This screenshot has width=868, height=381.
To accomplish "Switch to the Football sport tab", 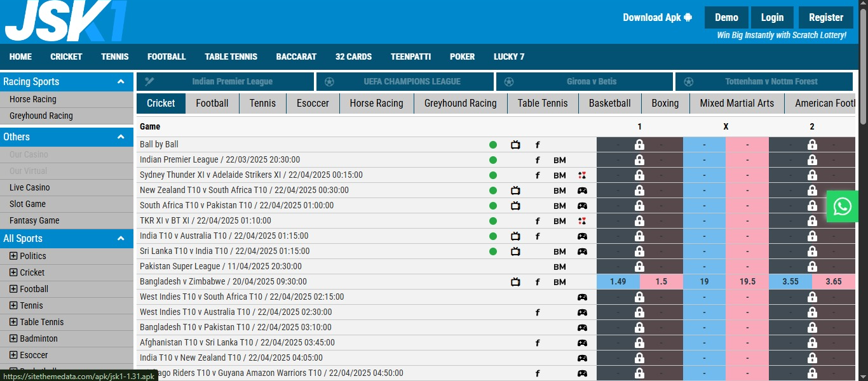I will pos(212,103).
